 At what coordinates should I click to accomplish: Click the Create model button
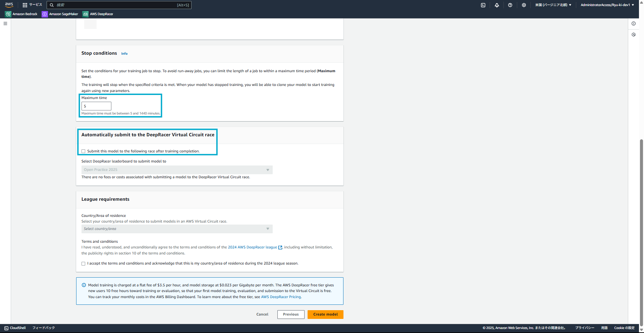pos(325,315)
